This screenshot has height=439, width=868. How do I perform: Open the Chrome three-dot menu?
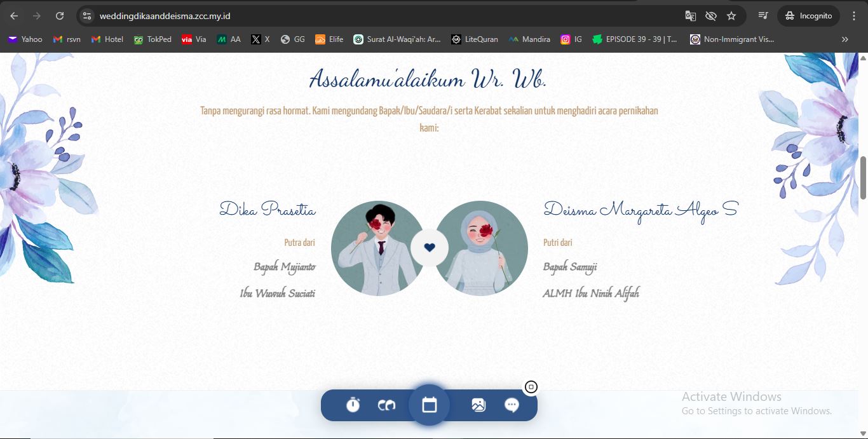point(854,16)
